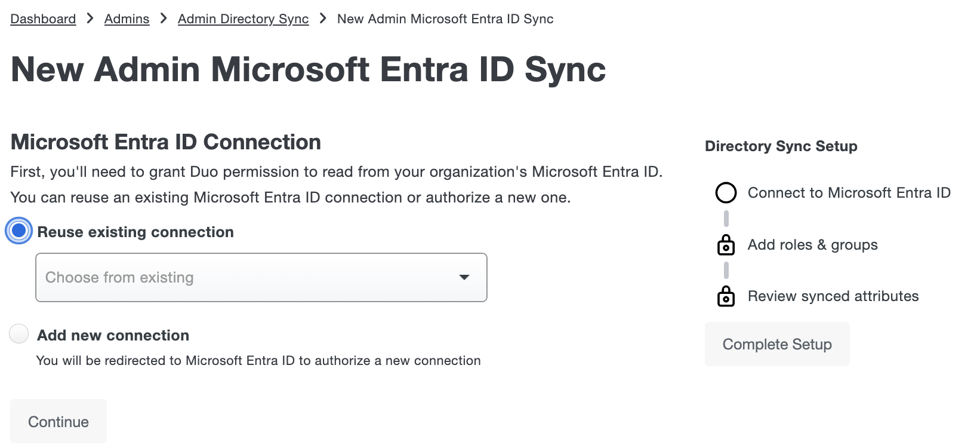Go to the Admins breadcrumb link
980x448 pixels.
click(127, 19)
